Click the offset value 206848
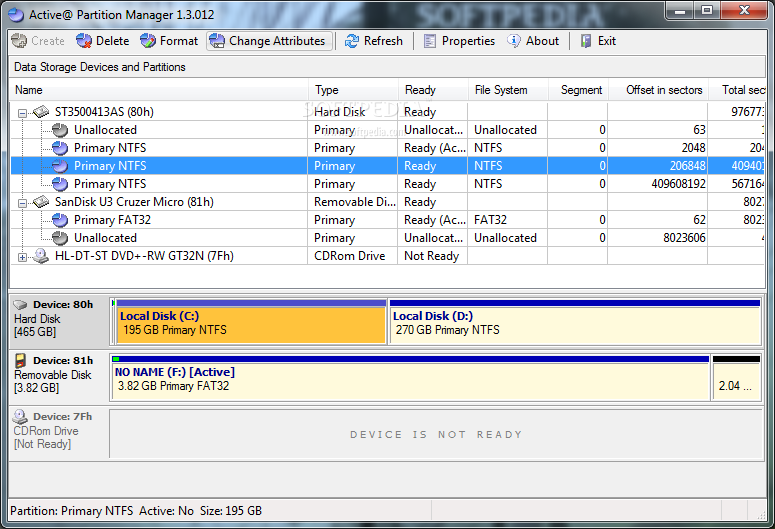 click(x=688, y=166)
